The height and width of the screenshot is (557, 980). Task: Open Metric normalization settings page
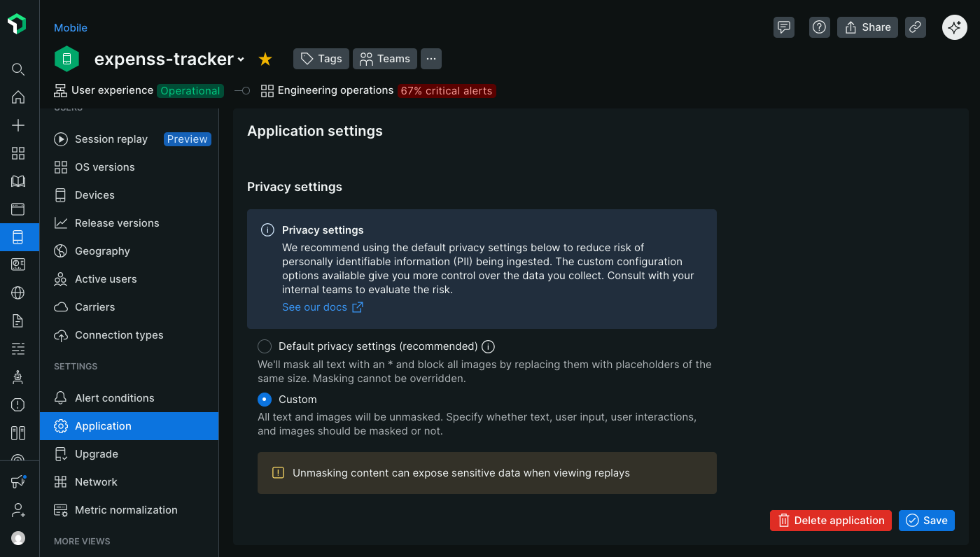(126, 510)
